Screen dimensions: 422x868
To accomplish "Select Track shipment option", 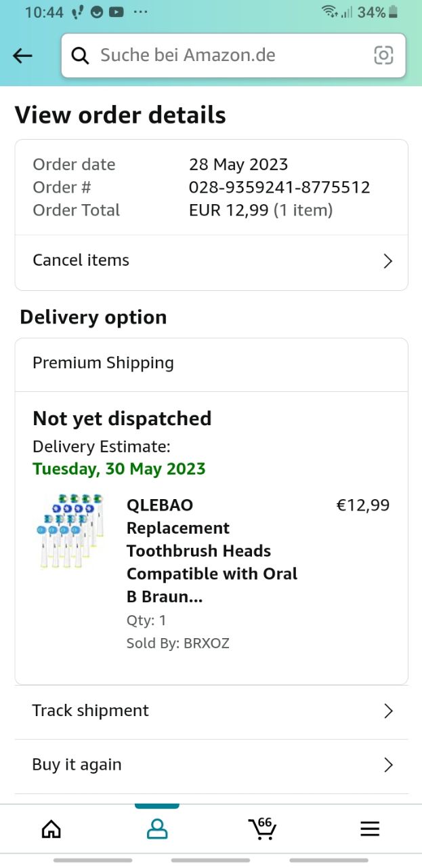I will click(91, 711).
